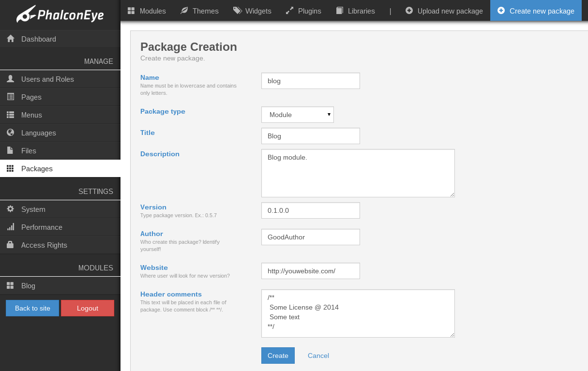Open Performance settings
588x371 pixels.
tap(60, 227)
